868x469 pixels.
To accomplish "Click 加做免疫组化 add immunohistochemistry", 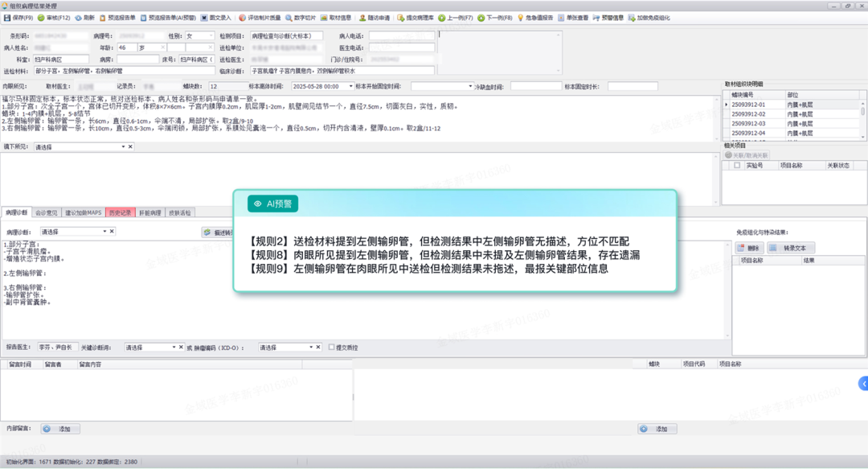I will (649, 18).
